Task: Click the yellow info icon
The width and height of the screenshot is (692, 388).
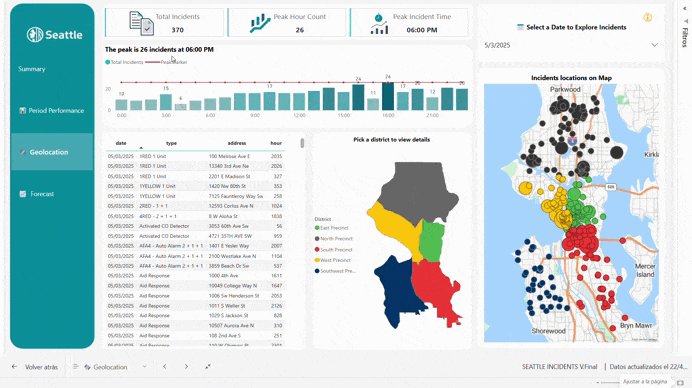Action: click(647, 17)
